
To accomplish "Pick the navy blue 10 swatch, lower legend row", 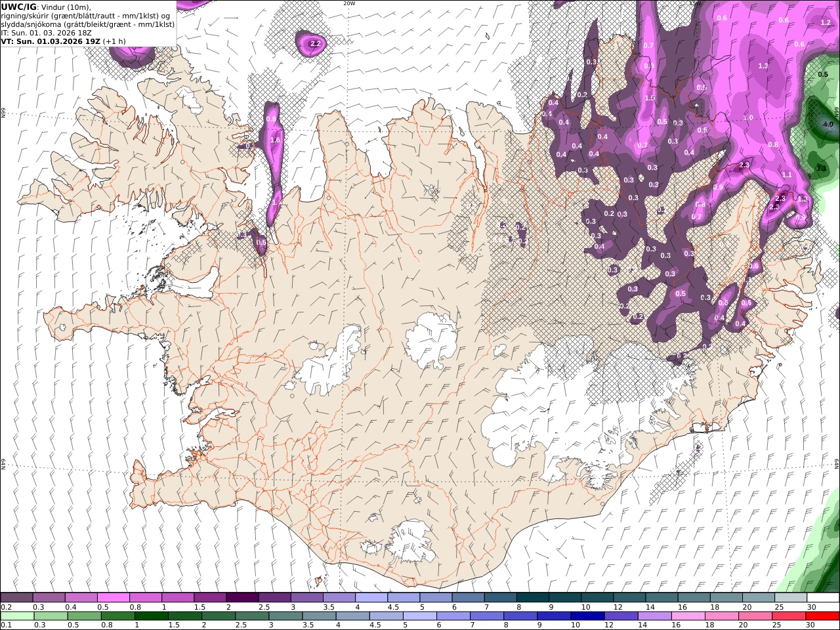I will click(587, 616).
